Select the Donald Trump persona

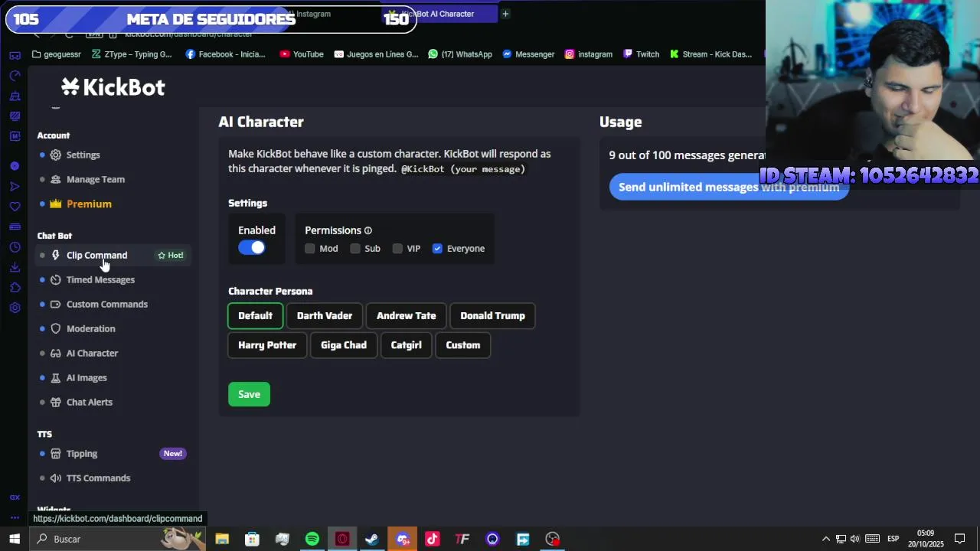pos(492,316)
